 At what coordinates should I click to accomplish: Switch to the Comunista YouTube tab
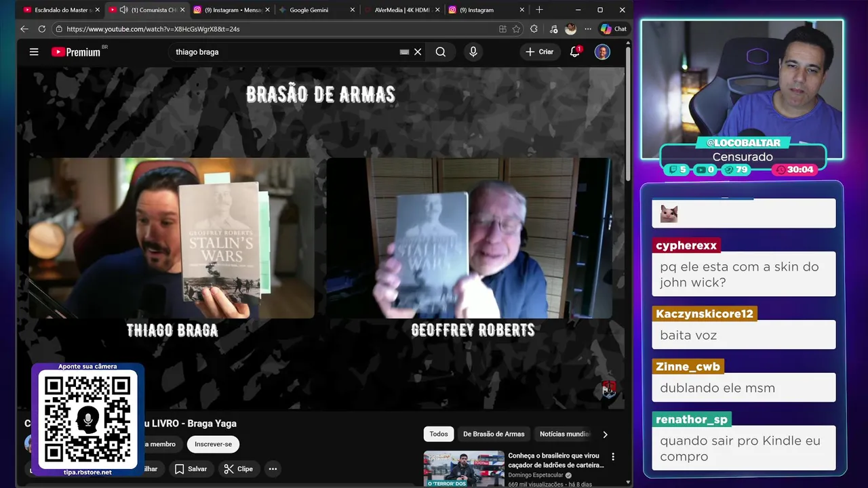coord(146,10)
